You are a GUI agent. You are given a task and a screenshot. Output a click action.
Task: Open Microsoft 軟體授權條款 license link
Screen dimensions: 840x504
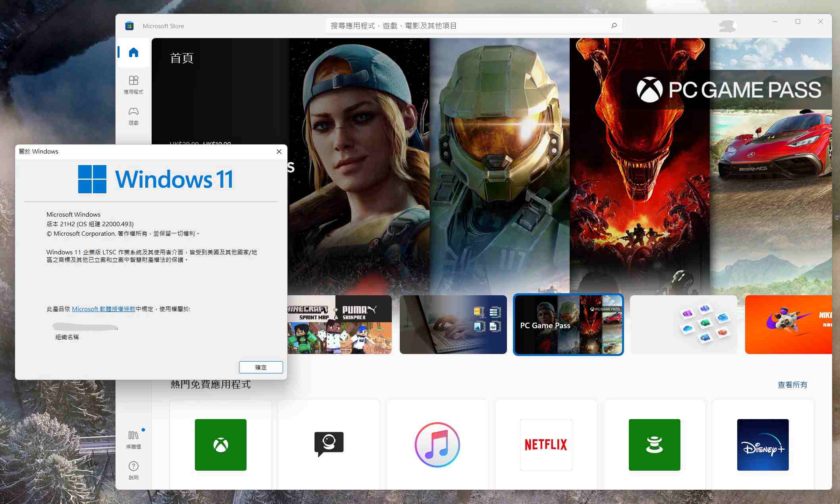104,309
